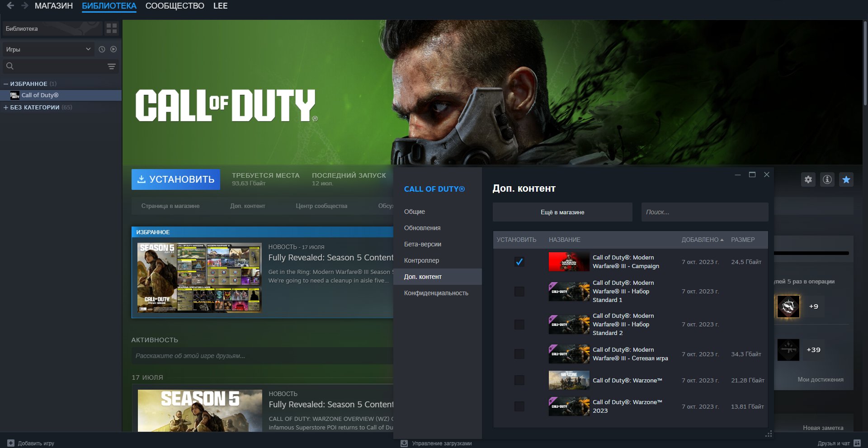Switch library to grid view icon

coord(112,28)
